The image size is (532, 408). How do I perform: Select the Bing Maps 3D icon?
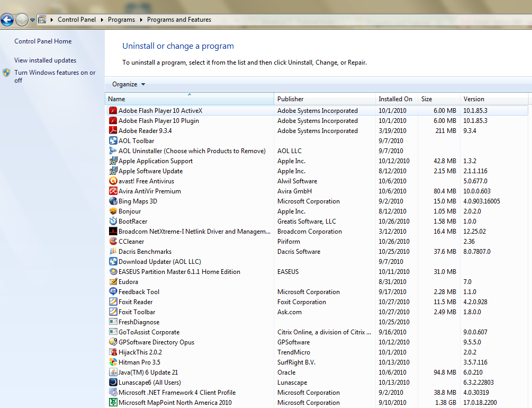[113, 201]
